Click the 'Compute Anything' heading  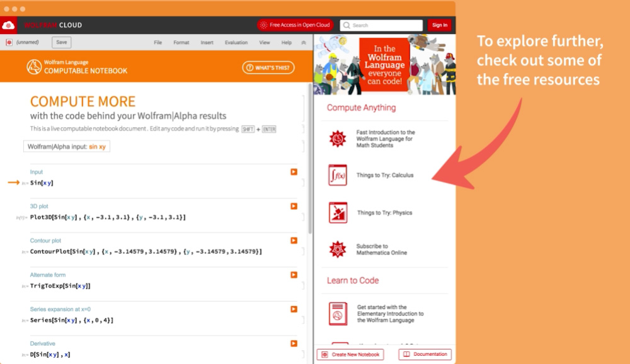(361, 108)
